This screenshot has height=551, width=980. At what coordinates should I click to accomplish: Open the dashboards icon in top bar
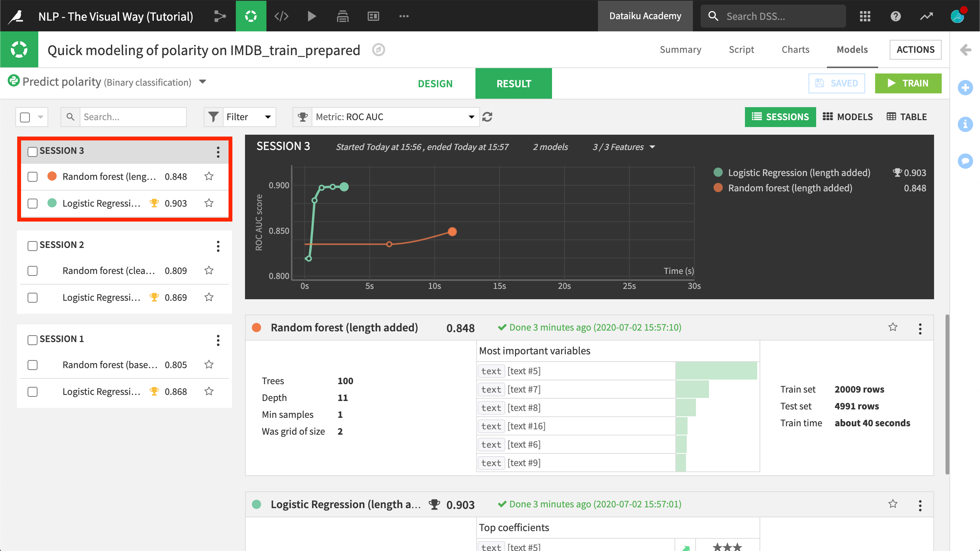pos(373,16)
